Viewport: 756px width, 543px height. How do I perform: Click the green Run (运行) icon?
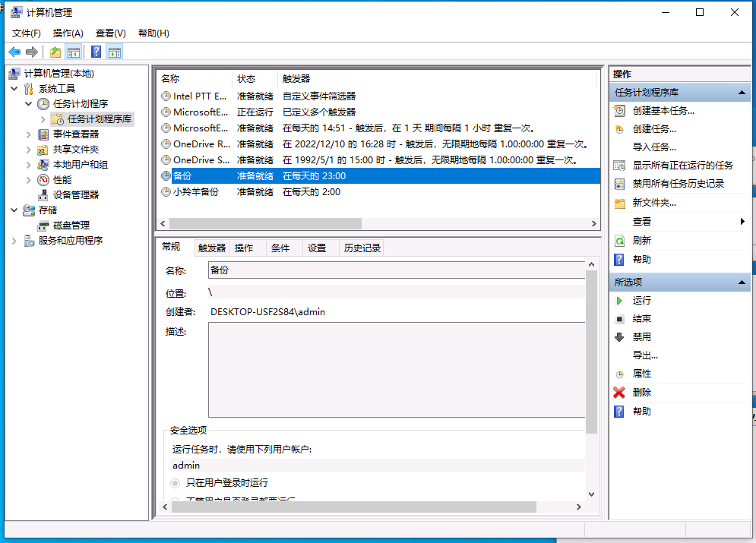[619, 301]
